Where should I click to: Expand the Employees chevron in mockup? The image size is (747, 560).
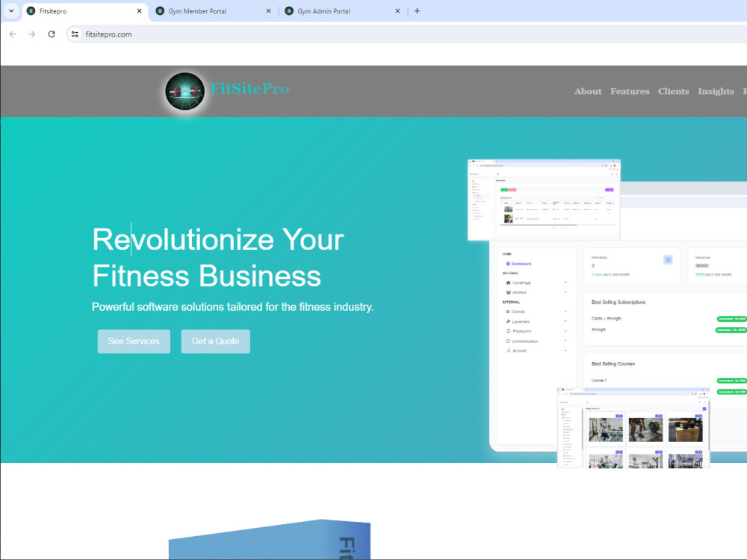(565, 331)
